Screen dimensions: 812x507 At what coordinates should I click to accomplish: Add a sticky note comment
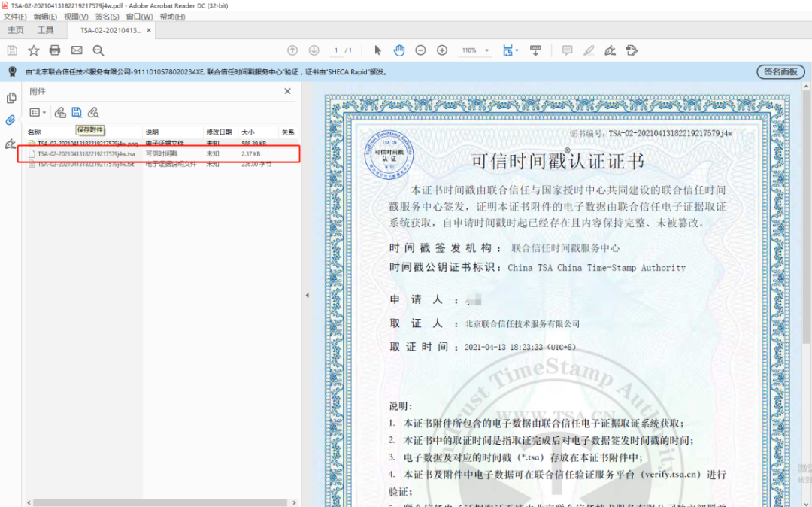[x=568, y=50]
